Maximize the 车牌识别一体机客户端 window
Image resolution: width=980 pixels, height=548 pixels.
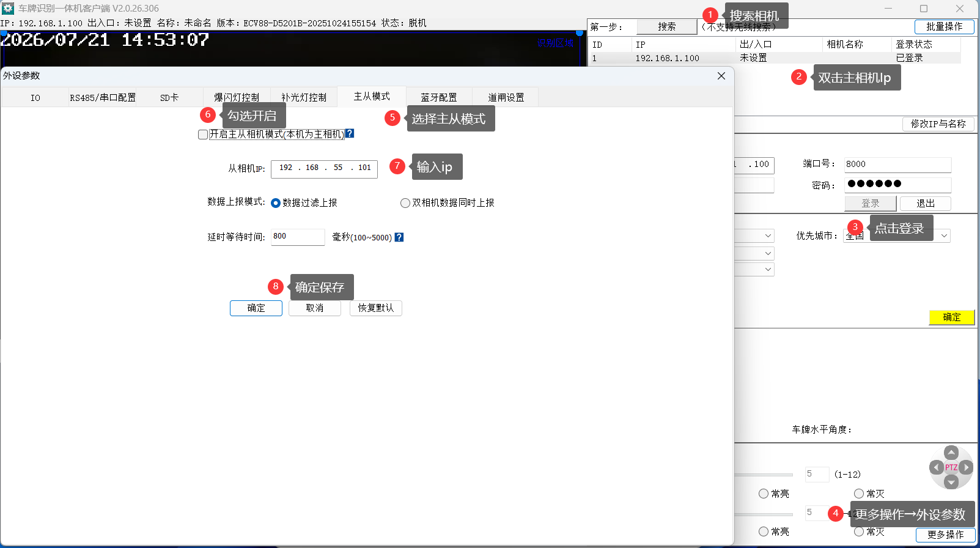point(924,9)
